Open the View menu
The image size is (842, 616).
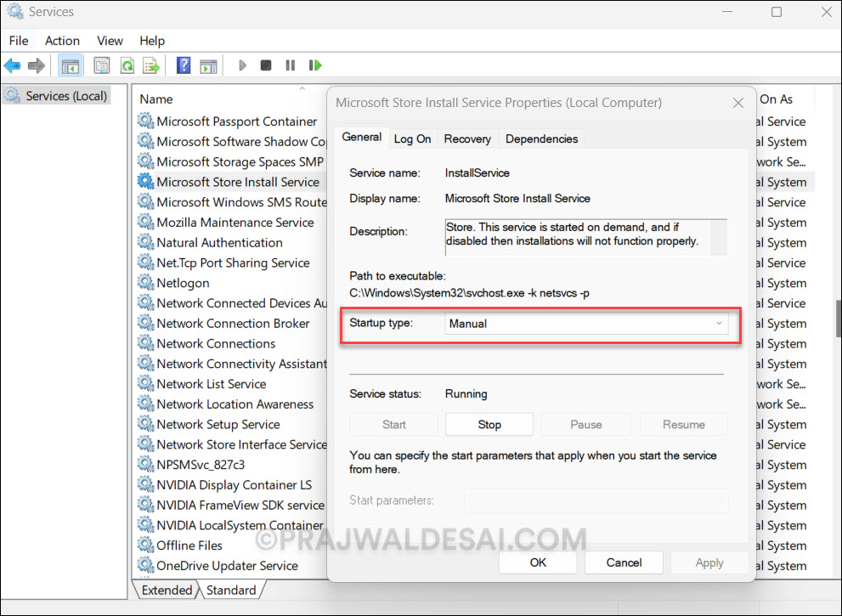(x=110, y=41)
